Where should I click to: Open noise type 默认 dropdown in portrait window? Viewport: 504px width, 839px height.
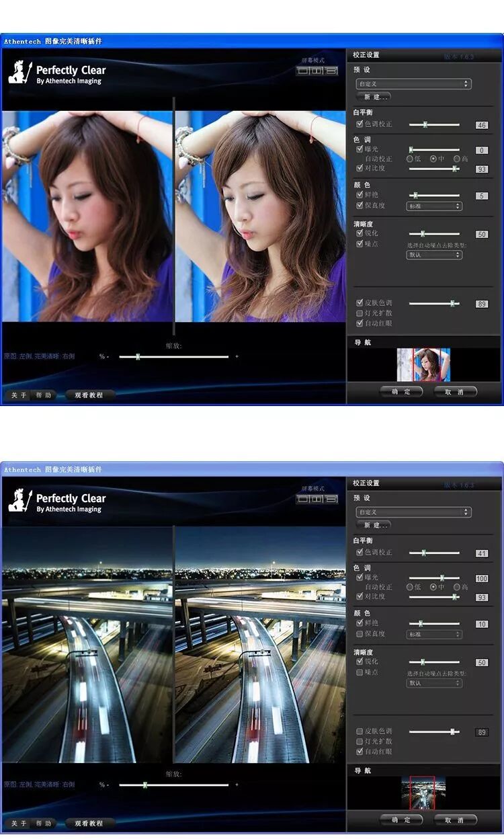[434, 255]
